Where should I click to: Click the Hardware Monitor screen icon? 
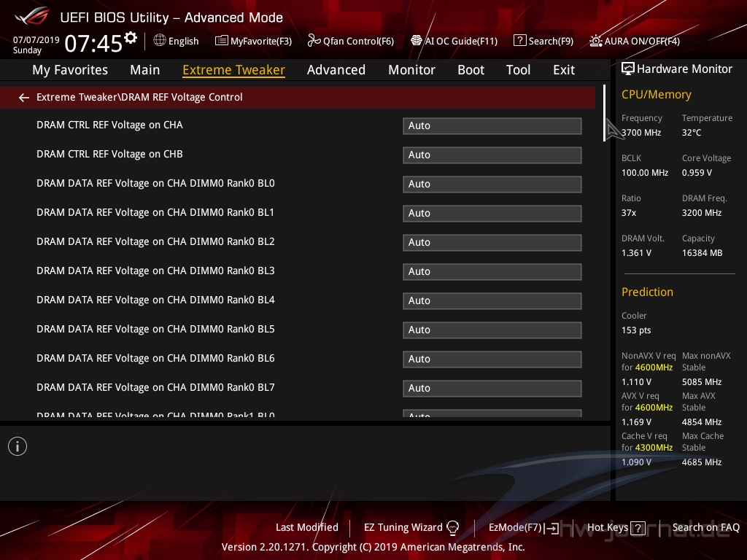pyautogui.click(x=628, y=69)
